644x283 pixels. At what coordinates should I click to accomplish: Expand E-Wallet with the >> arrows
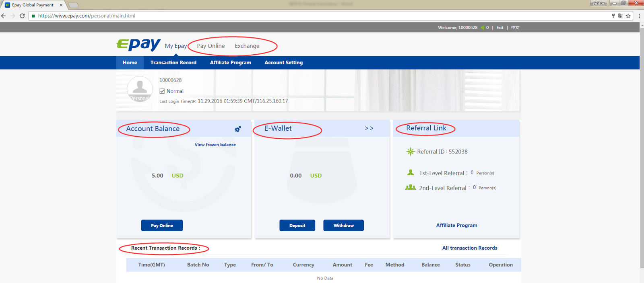coord(369,128)
